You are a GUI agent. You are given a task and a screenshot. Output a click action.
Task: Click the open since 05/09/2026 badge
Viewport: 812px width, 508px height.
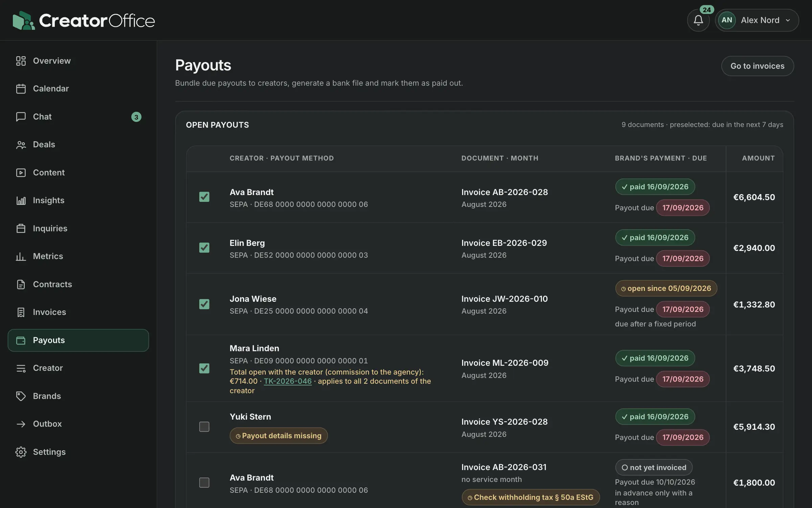point(666,288)
